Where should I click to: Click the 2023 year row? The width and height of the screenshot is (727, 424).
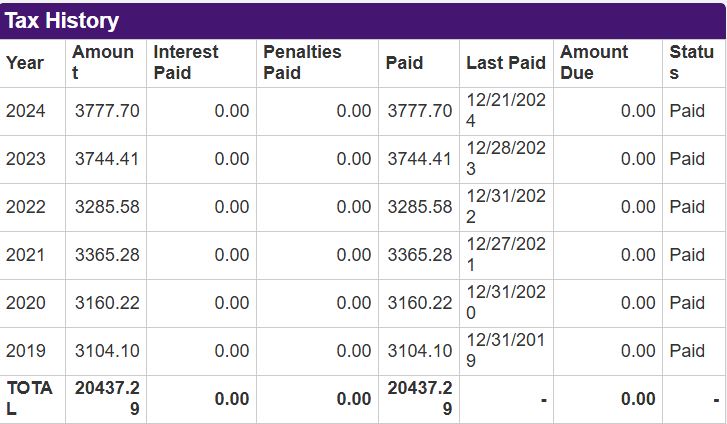[x=26, y=159]
